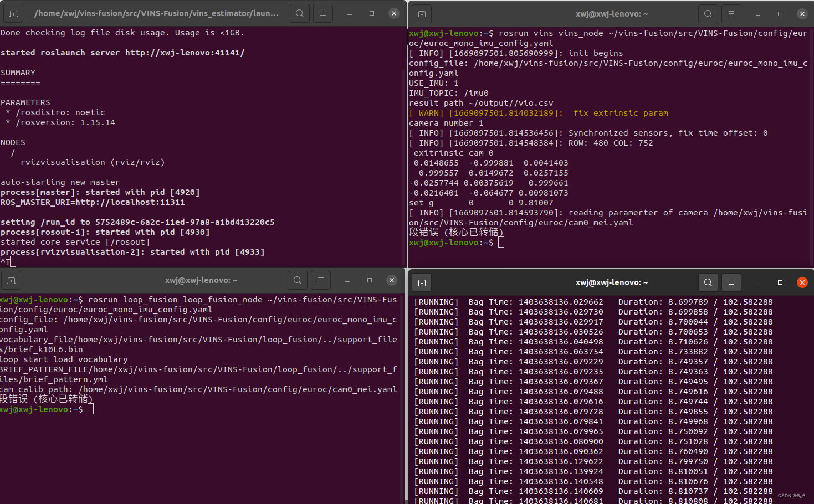Open hamburger menu in roslaunch terminal window
Viewport: 814px width, 504px height.
click(x=323, y=13)
